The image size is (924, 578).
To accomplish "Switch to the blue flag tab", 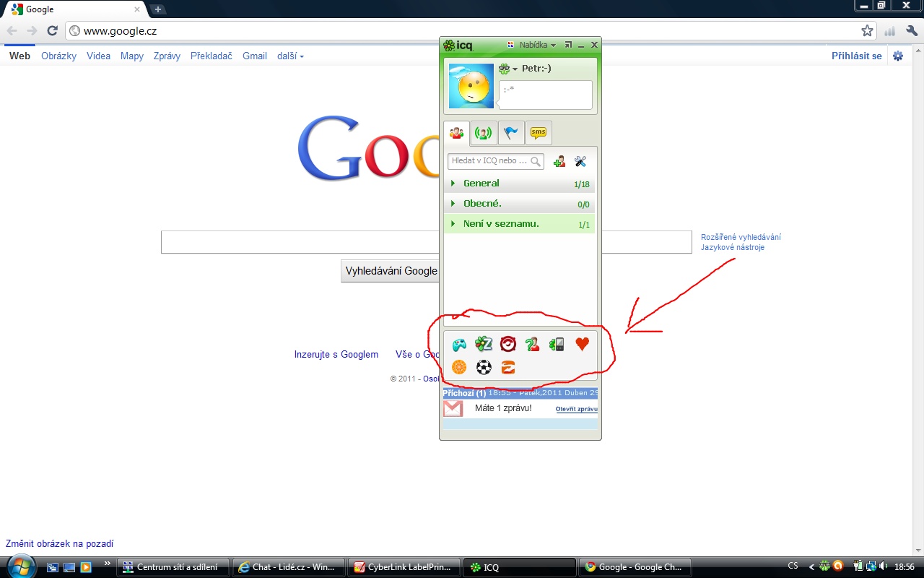I will 511,133.
